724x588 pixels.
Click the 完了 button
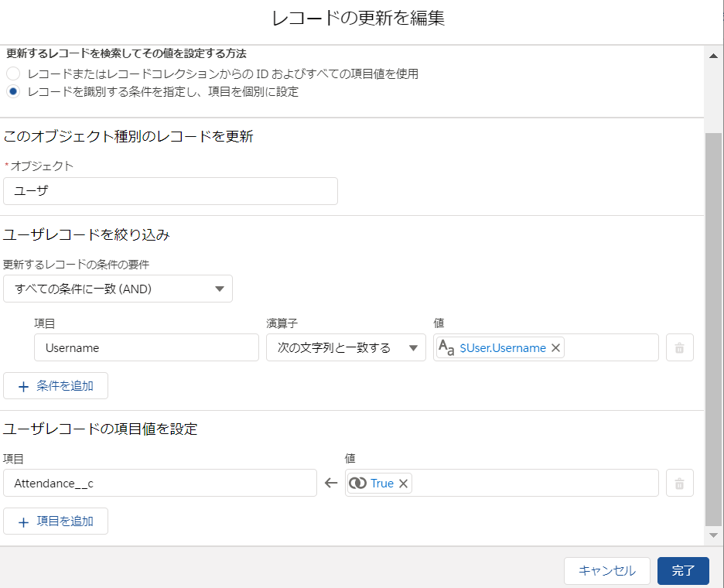tap(682, 570)
